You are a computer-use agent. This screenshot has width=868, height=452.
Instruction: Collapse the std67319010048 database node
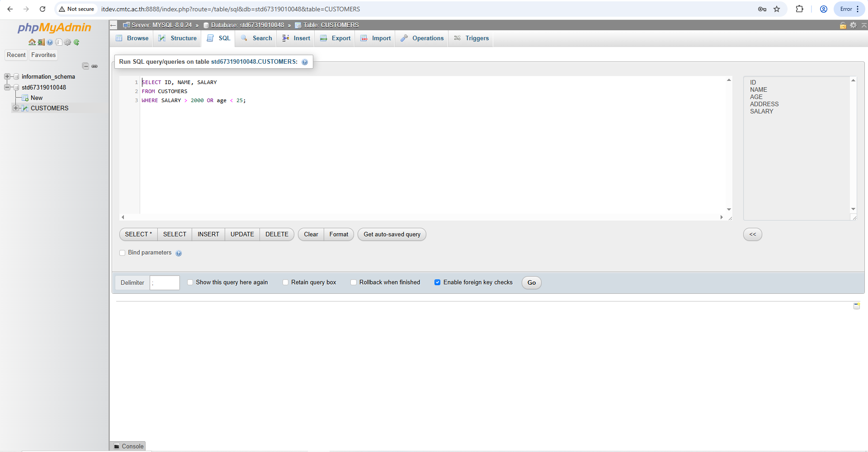tap(7, 87)
